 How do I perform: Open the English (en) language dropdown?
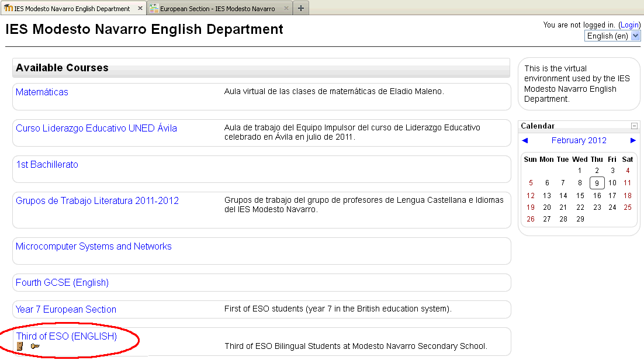point(612,36)
